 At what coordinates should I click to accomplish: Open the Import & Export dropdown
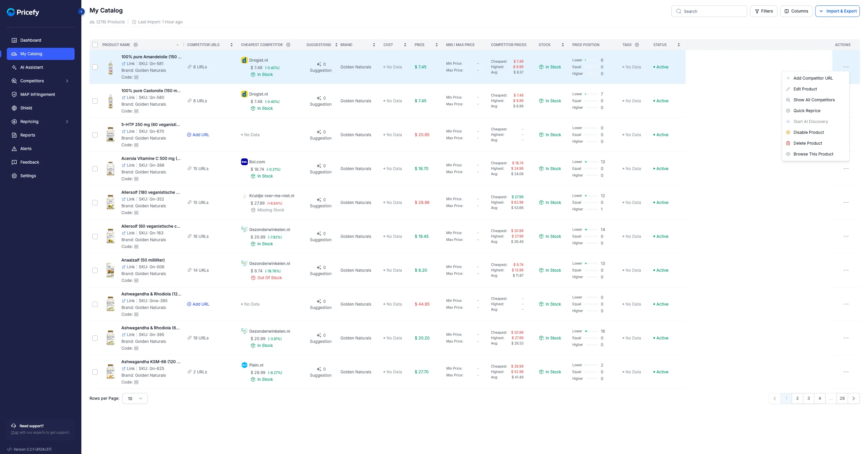837,11
